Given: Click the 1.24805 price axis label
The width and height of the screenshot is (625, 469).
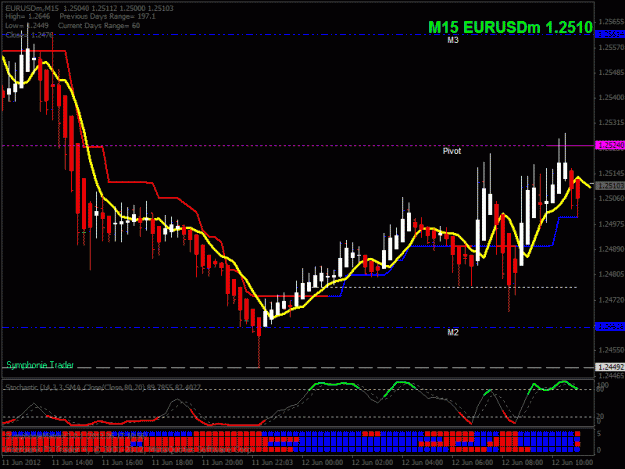Looking at the screenshot, I should click(611, 274).
